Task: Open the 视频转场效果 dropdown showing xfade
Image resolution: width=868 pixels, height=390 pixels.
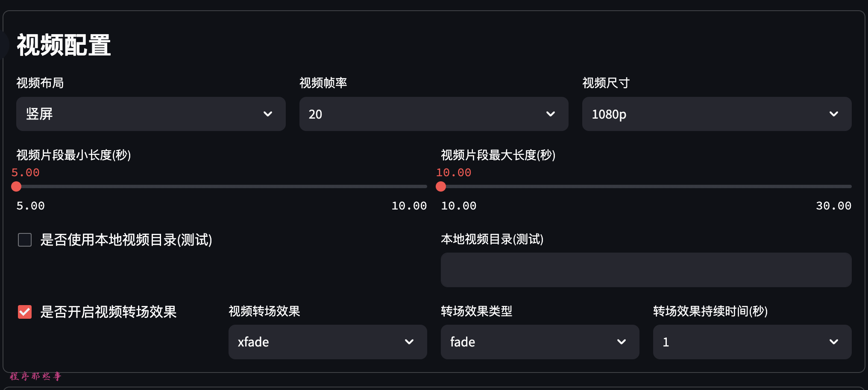Action: point(316,342)
